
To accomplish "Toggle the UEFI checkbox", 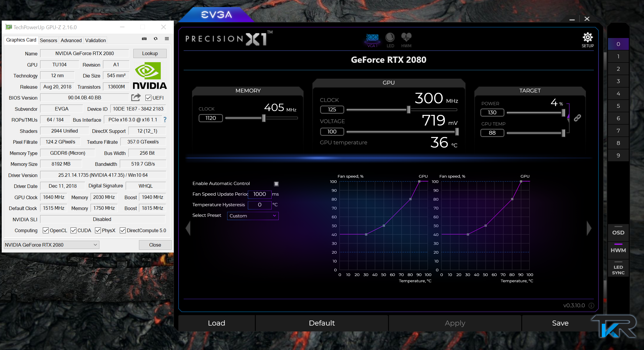I will coord(148,98).
